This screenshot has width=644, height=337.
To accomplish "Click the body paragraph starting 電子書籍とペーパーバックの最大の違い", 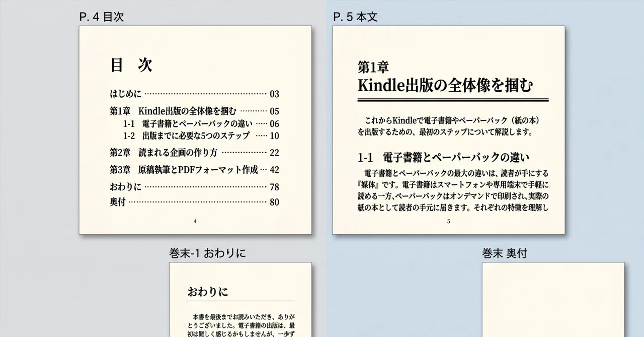I will (453, 190).
